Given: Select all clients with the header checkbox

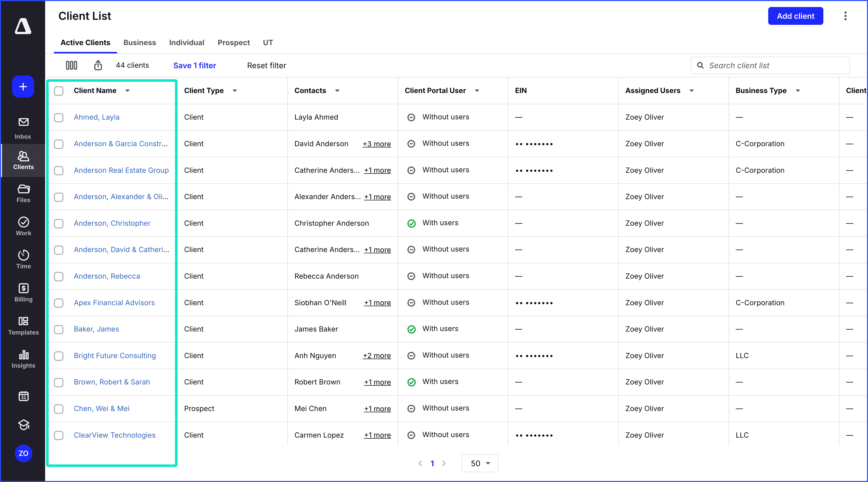Looking at the screenshot, I should 59,91.
